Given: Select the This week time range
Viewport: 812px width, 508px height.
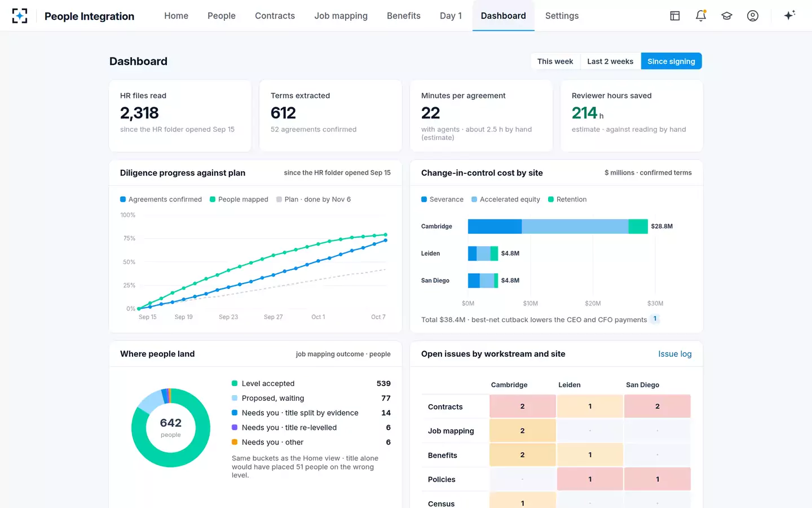Looking at the screenshot, I should pos(555,61).
